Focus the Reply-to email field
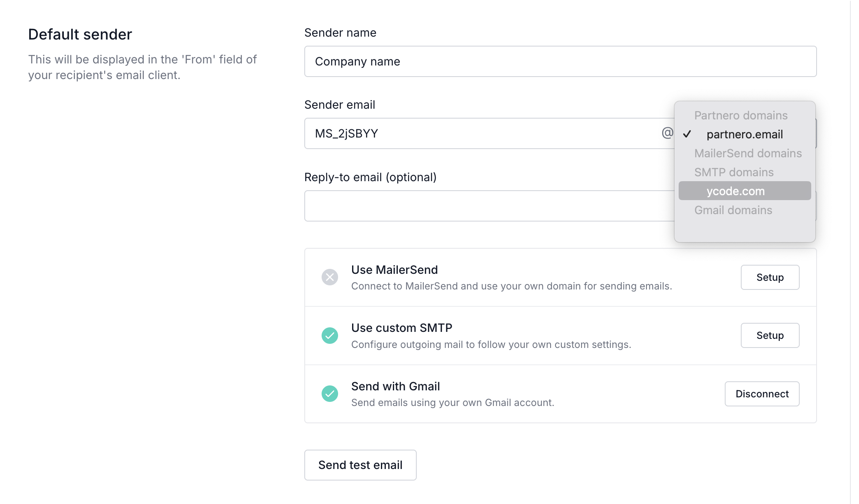Image resolution: width=859 pixels, height=504 pixels. click(x=486, y=206)
